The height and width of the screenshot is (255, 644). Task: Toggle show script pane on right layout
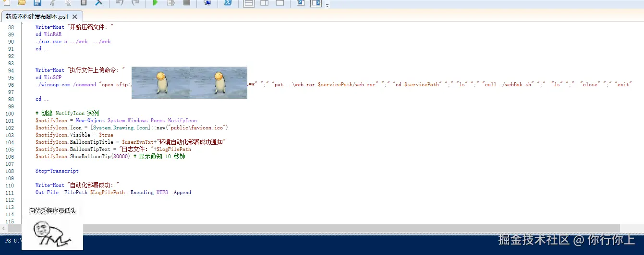tap(264, 3)
